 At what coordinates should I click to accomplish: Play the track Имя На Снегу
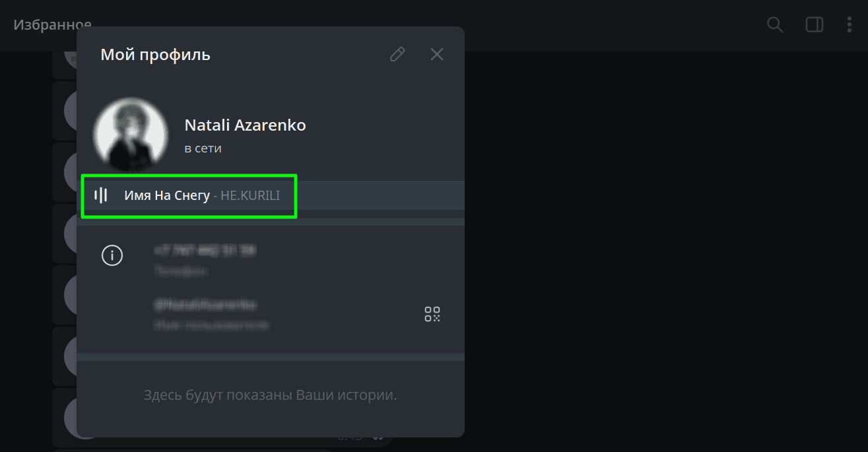coord(167,195)
